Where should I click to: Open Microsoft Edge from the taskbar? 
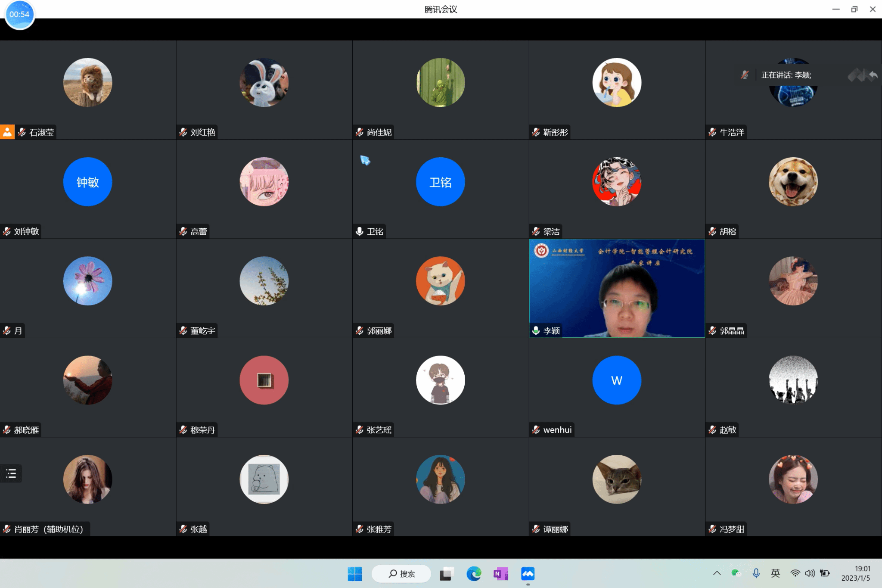point(473,574)
